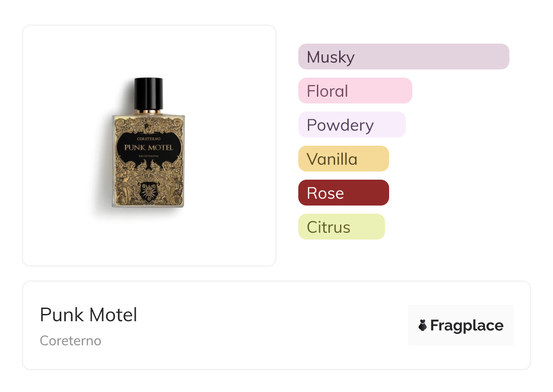Viewport: 553px width, 392px height.
Task: Select the yellow Vanilla accord bar
Action: tap(343, 159)
